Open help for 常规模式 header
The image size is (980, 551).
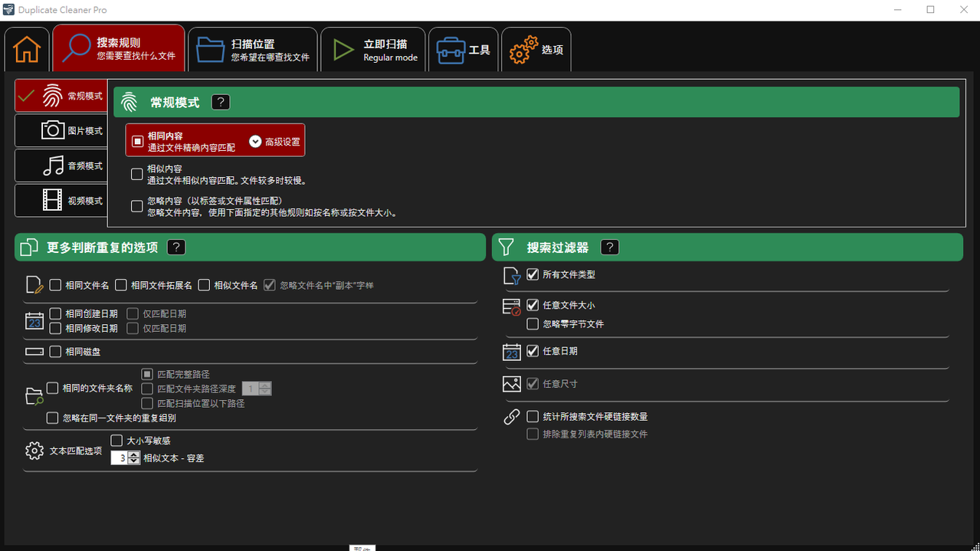[220, 102]
